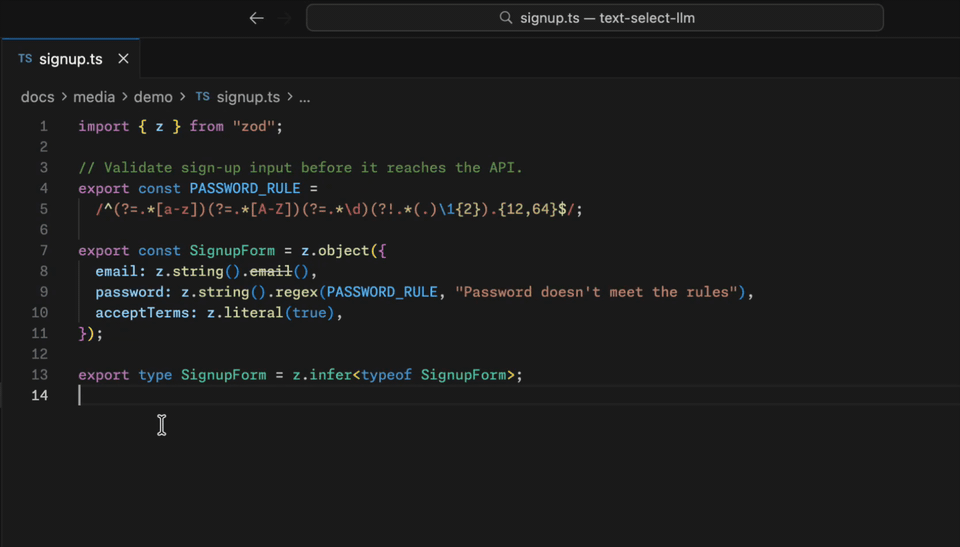The image size is (960, 547).
Task: Open the media breadcrumb segment
Action: pos(94,97)
